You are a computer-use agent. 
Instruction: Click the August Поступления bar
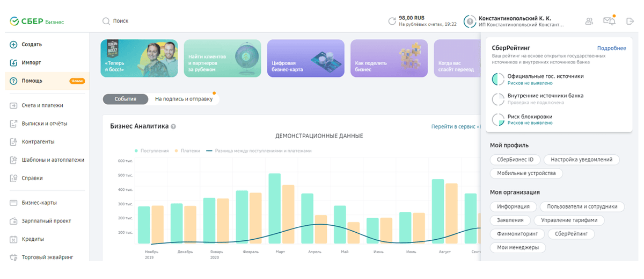click(438, 211)
